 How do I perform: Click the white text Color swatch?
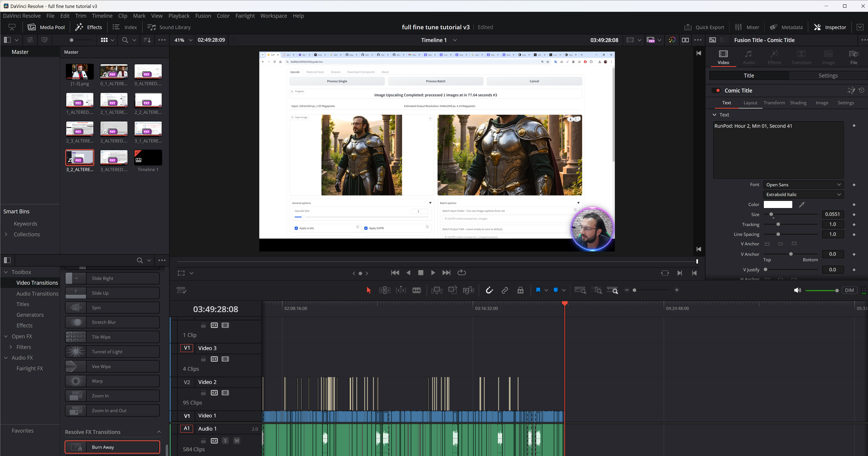click(778, 204)
